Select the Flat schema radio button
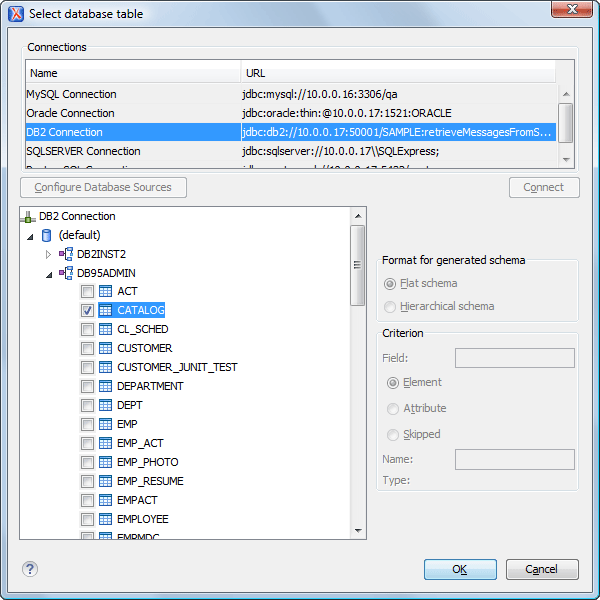This screenshot has width=600, height=600. point(390,284)
